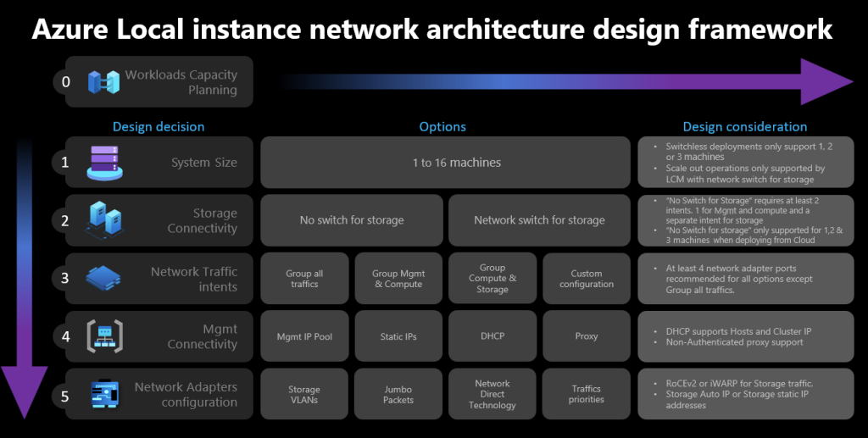The height and width of the screenshot is (438, 868).
Task: Select the System Size design decision
Action: click(x=159, y=163)
